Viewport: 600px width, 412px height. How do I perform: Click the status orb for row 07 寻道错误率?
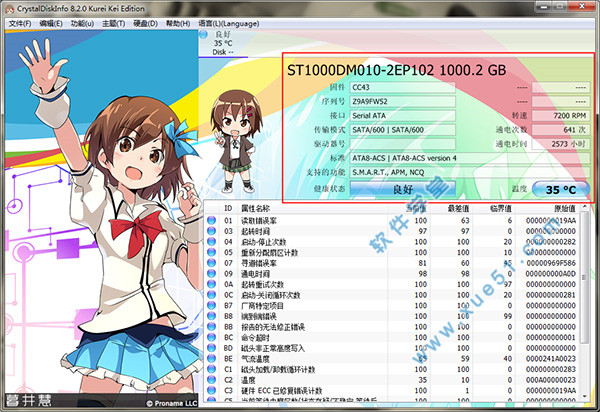(211, 263)
